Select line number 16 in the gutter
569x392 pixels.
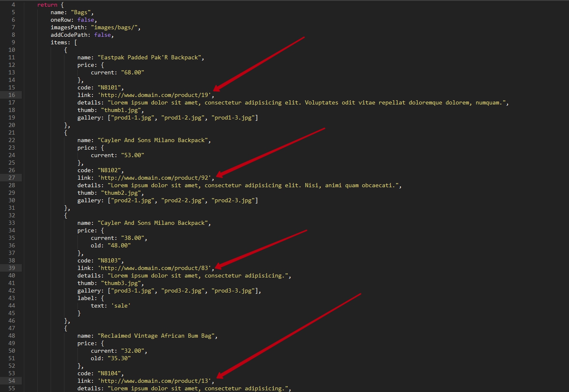point(12,95)
